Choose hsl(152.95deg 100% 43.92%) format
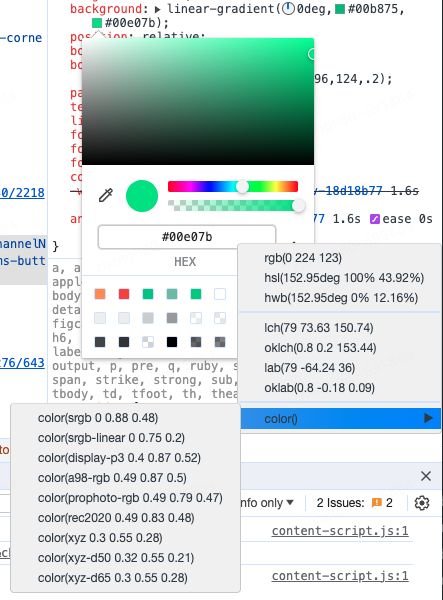The image size is (443, 600). 344,278
